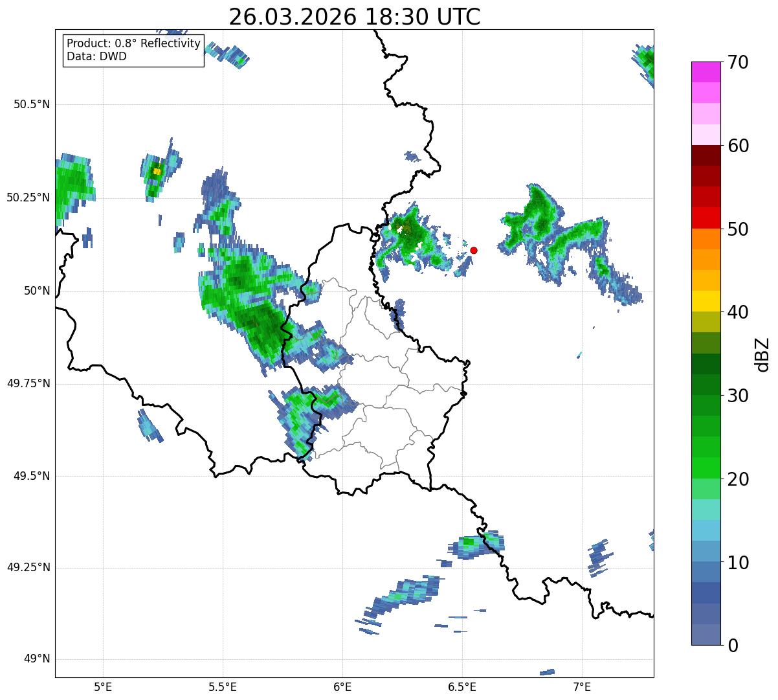This screenshot has height=700, width=778.
Task: Click the 7°E longitude label
Action: pyautogui.click(x=582, y=688)
